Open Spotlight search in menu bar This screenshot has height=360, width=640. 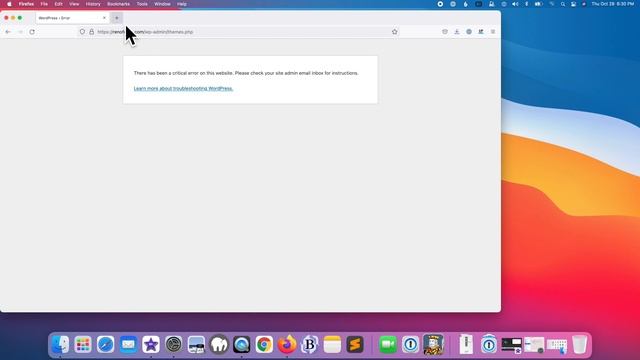[563, 4]
